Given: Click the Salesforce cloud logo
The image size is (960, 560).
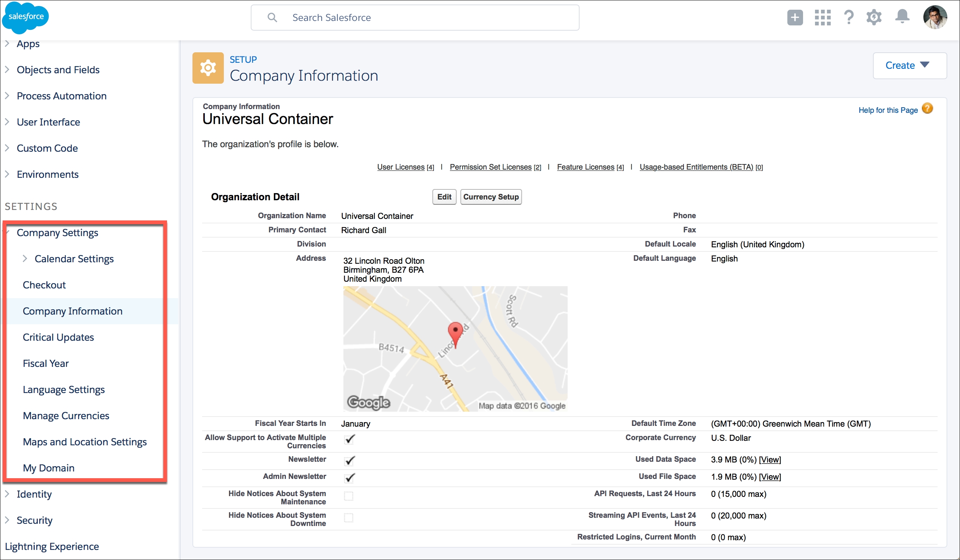Looking at the screenshot, I should click(25, 18).
